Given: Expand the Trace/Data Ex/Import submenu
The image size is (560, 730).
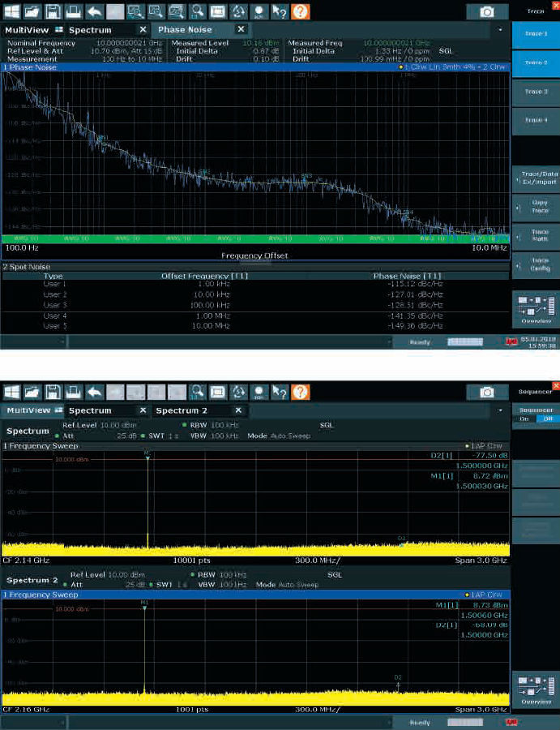Looking at the screenshot, I should [x=536, y=178].
